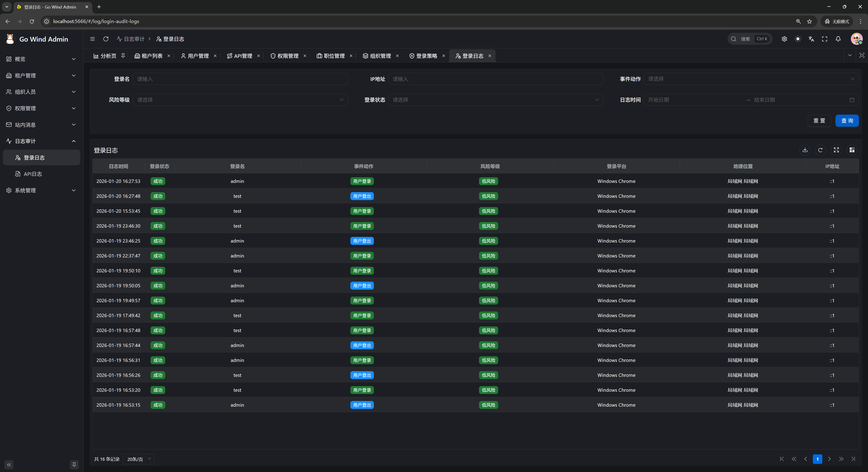
Task: Pin the sidebar with pin icon
Action: click(74, 465)
